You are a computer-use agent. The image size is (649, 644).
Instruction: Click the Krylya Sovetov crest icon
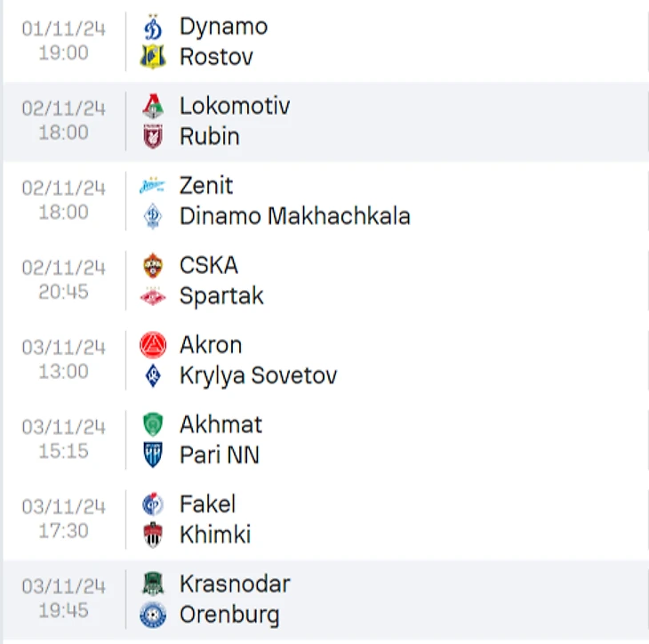tap(153, 375)
